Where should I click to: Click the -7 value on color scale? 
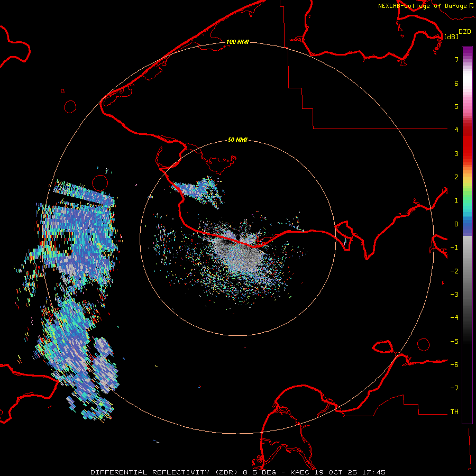(x=454, y=388)
